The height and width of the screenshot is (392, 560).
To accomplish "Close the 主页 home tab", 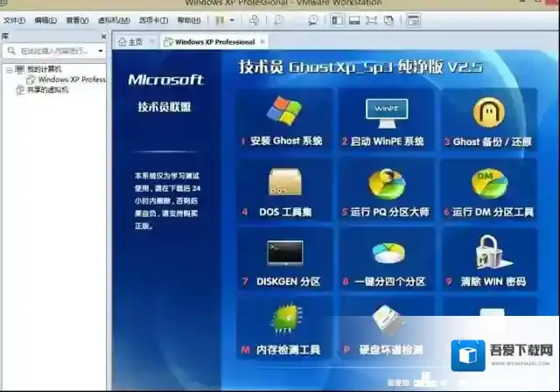I will 152,42.
